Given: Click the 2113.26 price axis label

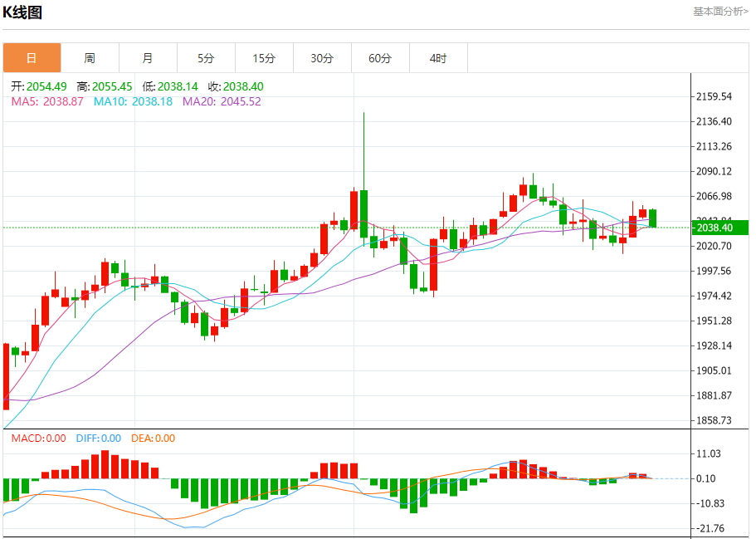Looking at the screenshot, I should [x=714, y=146].
